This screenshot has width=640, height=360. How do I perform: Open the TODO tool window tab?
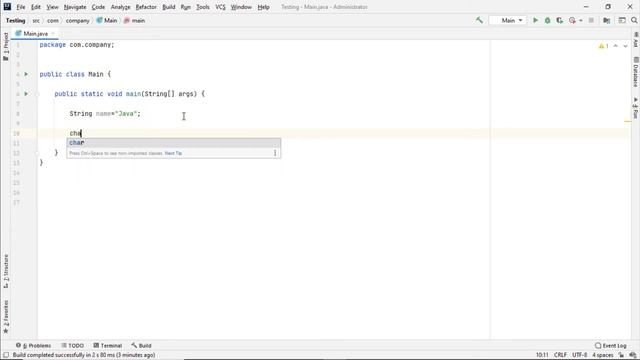(73, 345)
